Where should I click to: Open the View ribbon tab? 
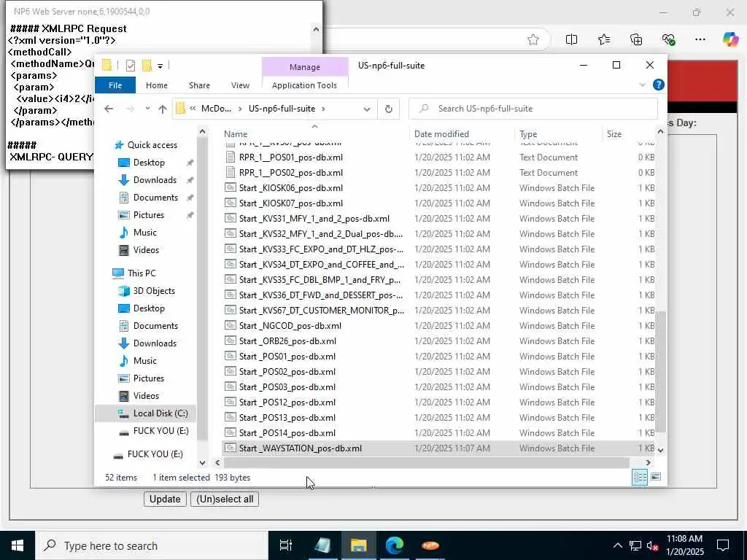point(240,85)
